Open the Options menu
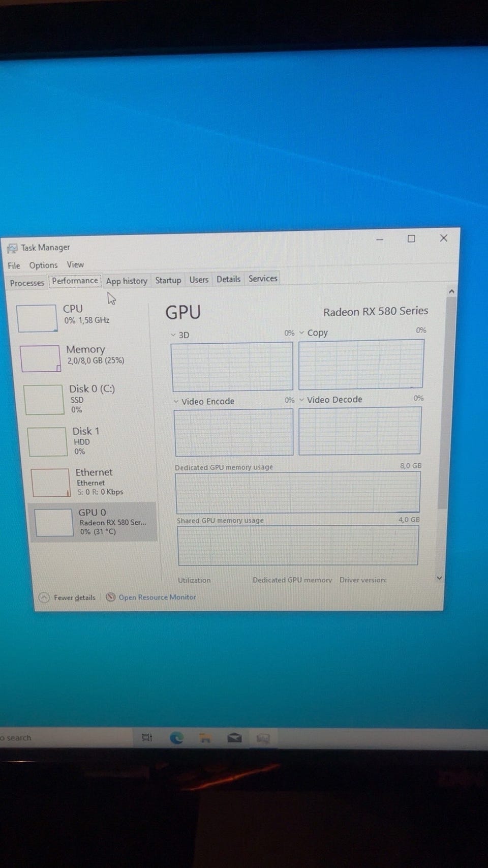This screenshot has height=868, width=488. click(x=43, y=265)
